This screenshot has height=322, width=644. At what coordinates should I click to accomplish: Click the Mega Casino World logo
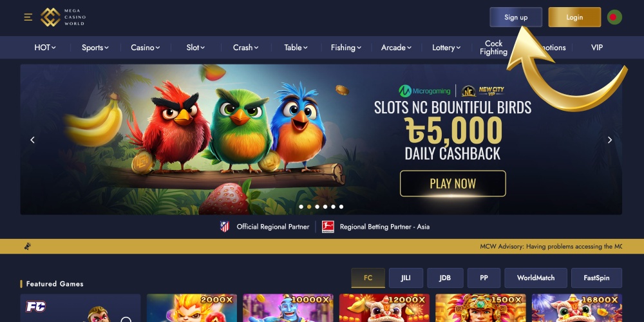tap(63, 17)
